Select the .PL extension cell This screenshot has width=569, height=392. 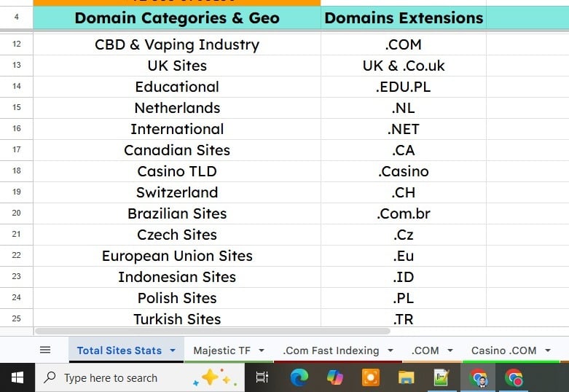[404, 298]
